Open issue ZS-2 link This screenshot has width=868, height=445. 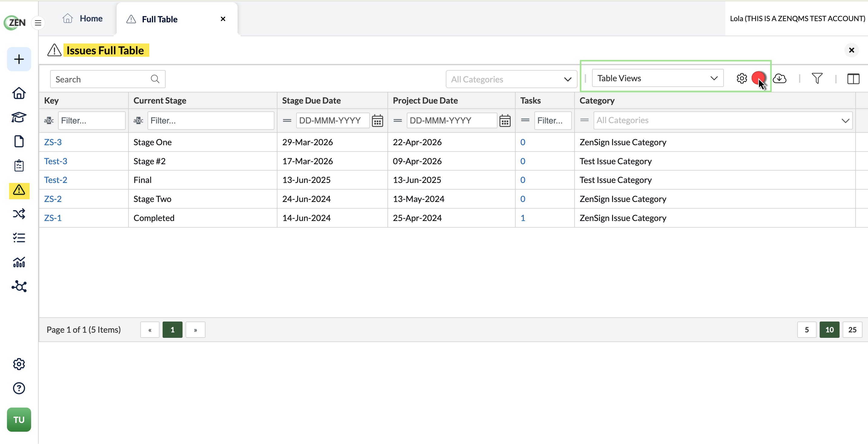point(53,199)
